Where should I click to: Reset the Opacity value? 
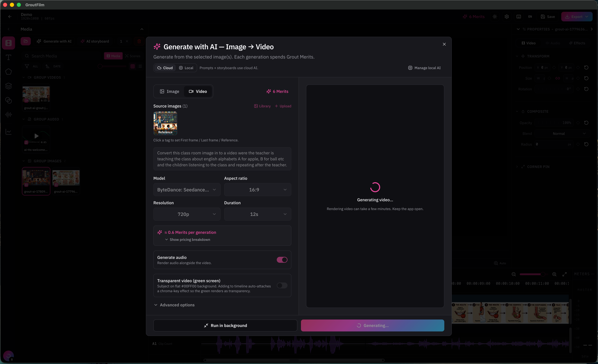pos(586,123)
